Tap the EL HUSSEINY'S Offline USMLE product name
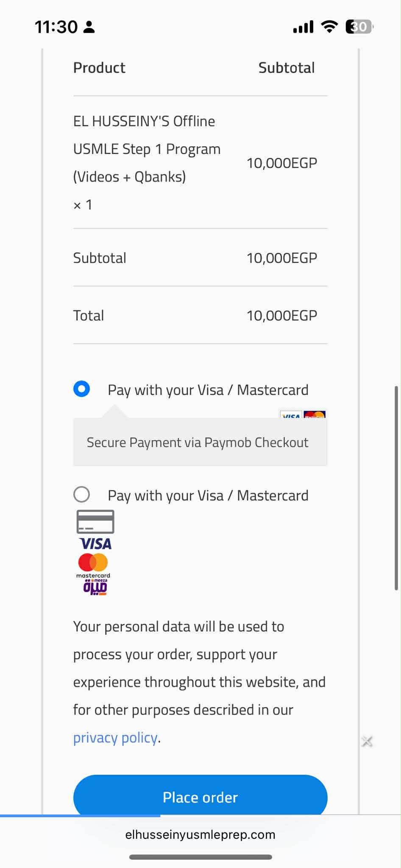401x868 pixels. tap(147, 149)
